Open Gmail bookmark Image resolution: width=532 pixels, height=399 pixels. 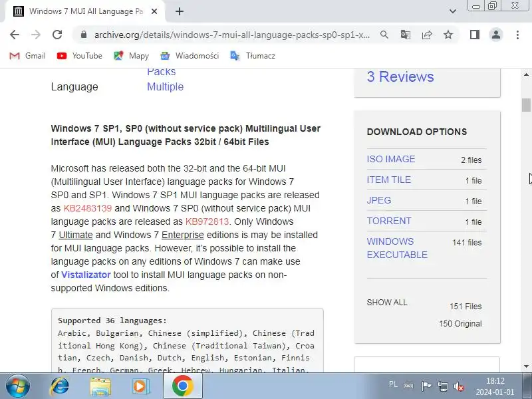click(x=27, y=56)
